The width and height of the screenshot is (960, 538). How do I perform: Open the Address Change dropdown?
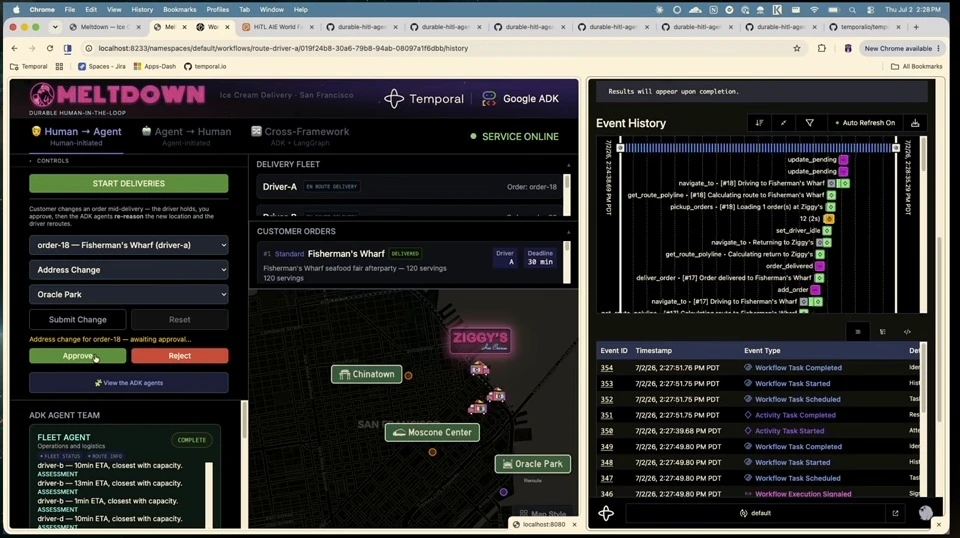[x=129, y=270]
